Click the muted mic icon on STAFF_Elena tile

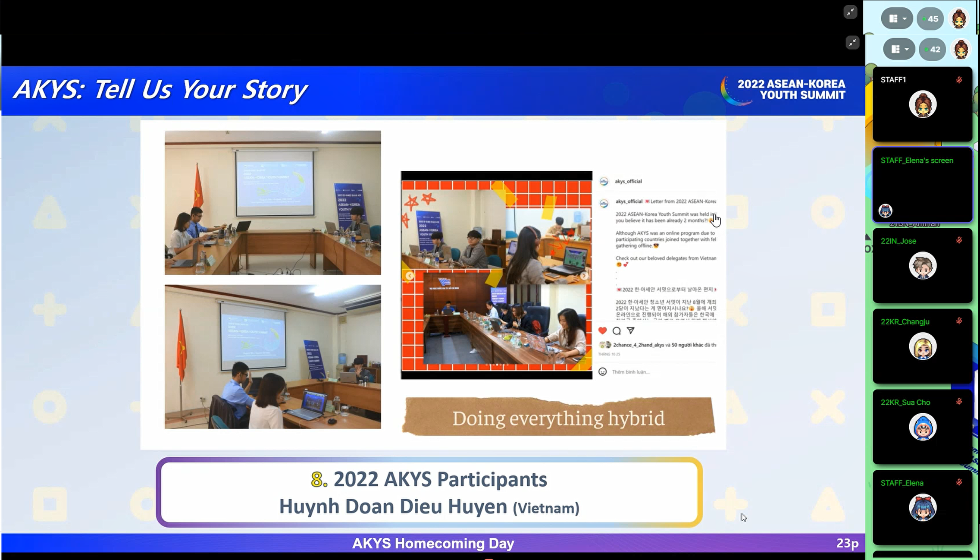click(x=959, y=482)
